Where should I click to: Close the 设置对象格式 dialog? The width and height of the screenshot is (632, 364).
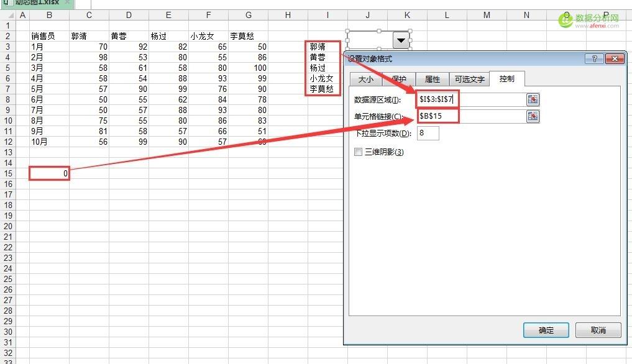pyautogui.click(x=615, y=58)
